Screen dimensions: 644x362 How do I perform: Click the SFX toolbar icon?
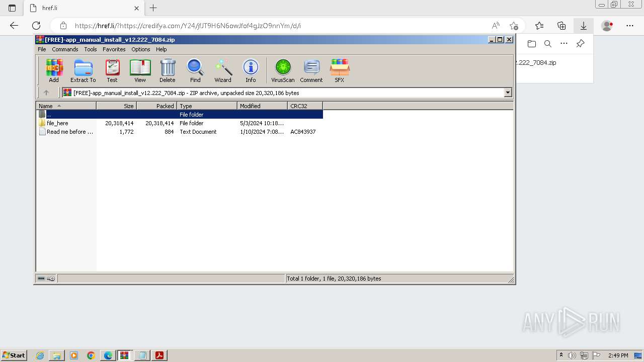pyautogui.click(x=340, y=70)
